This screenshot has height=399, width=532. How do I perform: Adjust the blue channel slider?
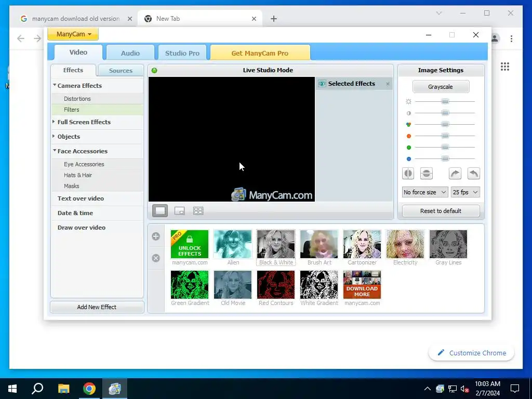(445, 159)
